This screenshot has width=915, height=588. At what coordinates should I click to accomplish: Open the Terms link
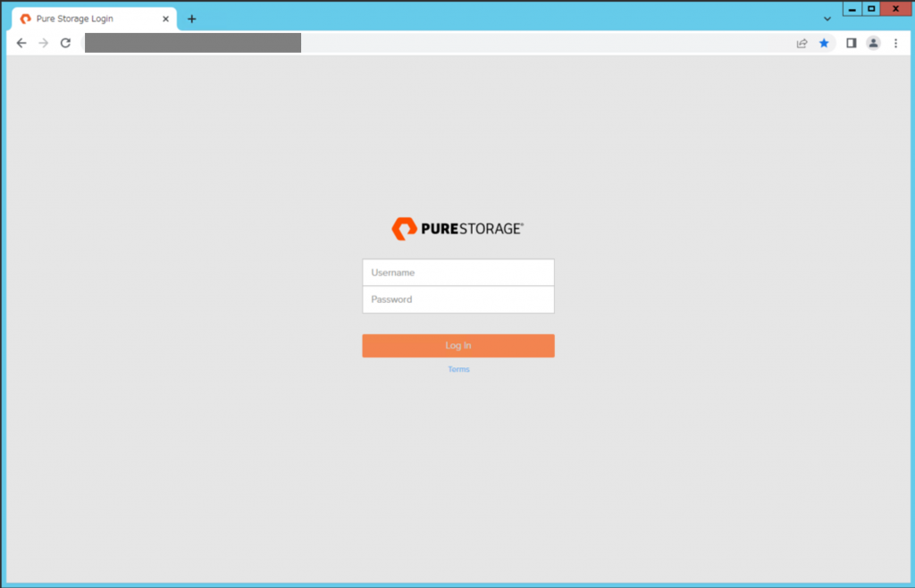coord(458,368)
